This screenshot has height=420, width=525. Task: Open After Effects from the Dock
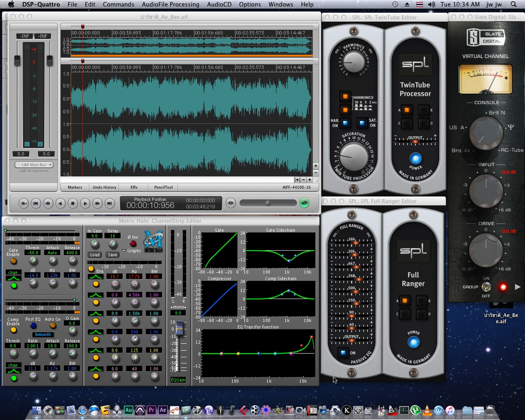pyautogui.click(x=163, y=410)
